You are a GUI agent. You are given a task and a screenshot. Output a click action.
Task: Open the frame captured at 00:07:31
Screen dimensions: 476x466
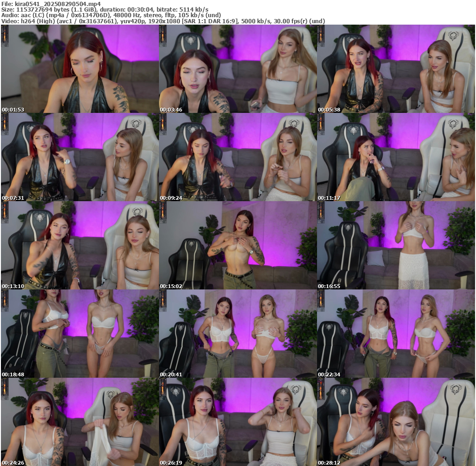coord(79,157)
